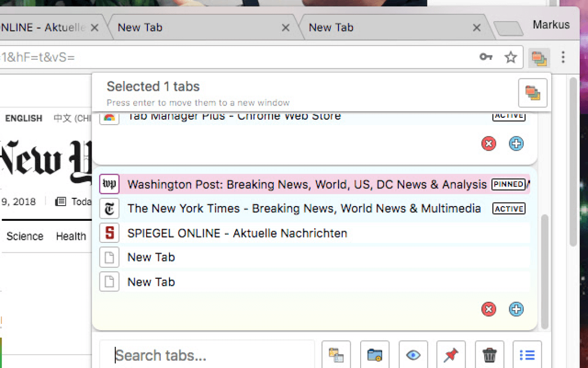Select The New York Times tab entry

tap(314, 209)
